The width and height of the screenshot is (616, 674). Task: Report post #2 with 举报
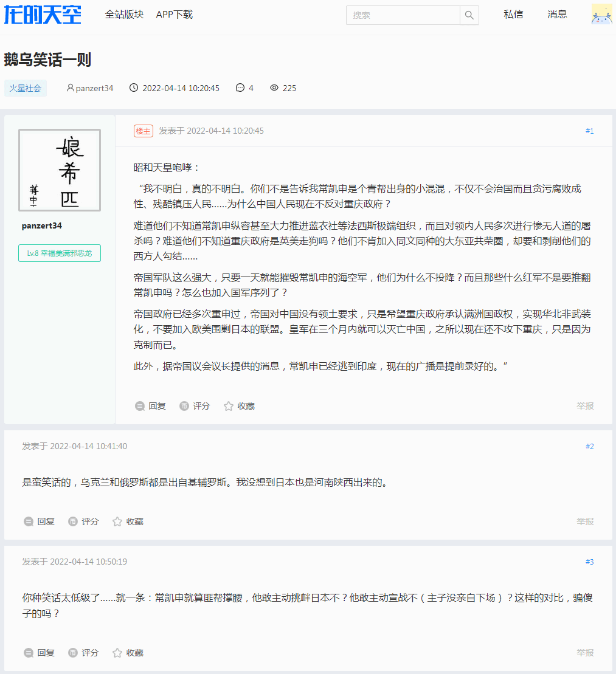[x=585, y=521]
